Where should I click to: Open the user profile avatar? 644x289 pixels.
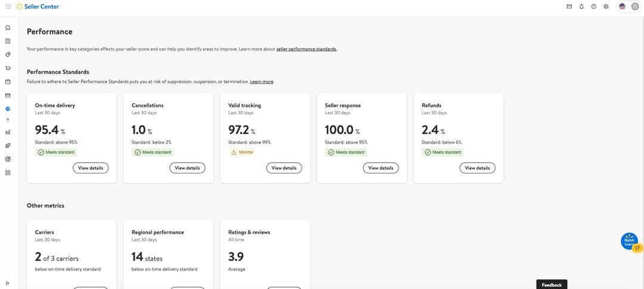[x=635, y=7]
